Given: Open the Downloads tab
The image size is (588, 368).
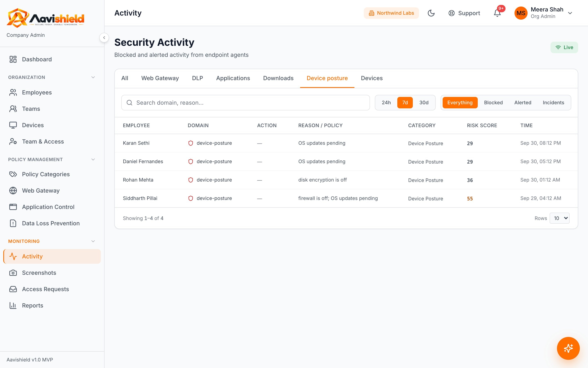Looking at the screenshot, I should click(278, 78).
